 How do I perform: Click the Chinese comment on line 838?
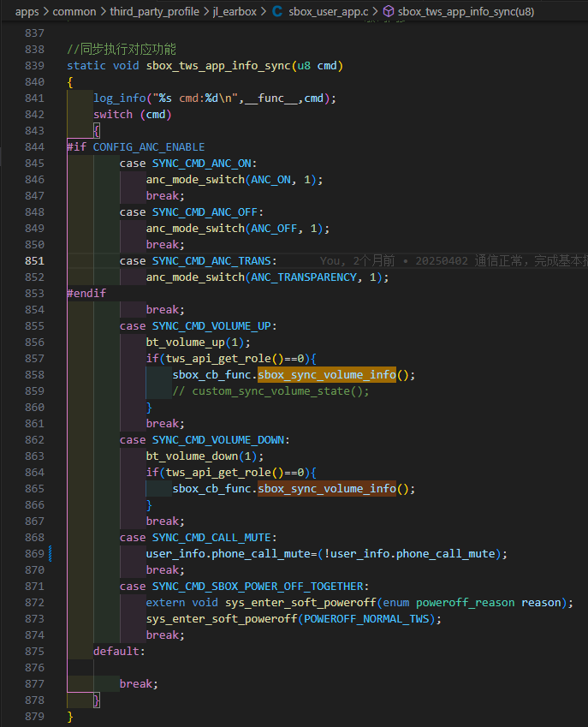(122, 49)
